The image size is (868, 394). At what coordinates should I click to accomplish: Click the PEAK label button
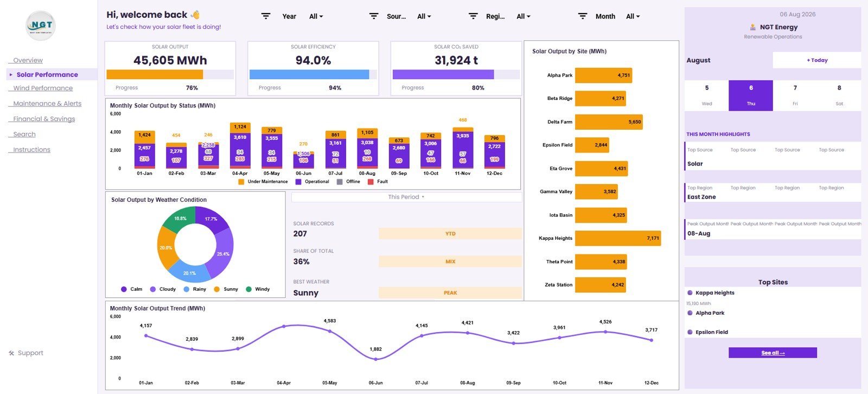coord(450,293)
